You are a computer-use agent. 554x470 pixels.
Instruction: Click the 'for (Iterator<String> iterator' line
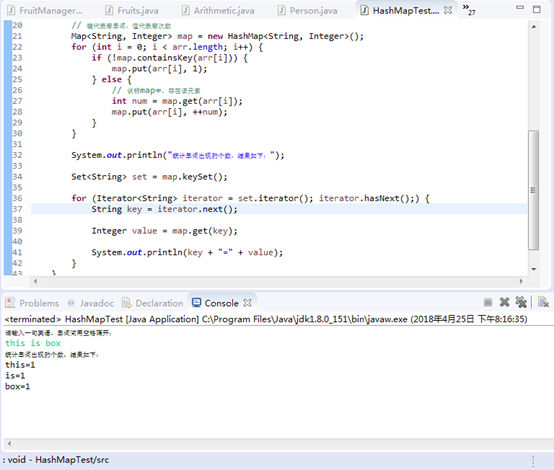251,198
